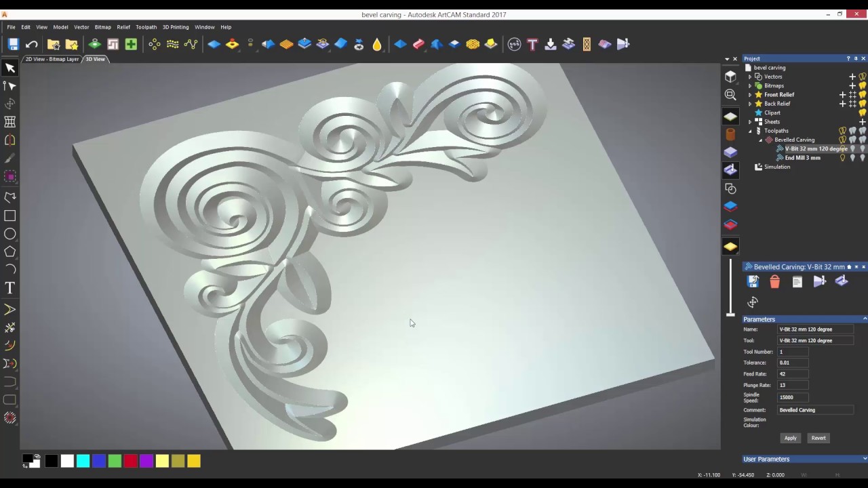Click the isometric cube view icon

coord(730,77)
